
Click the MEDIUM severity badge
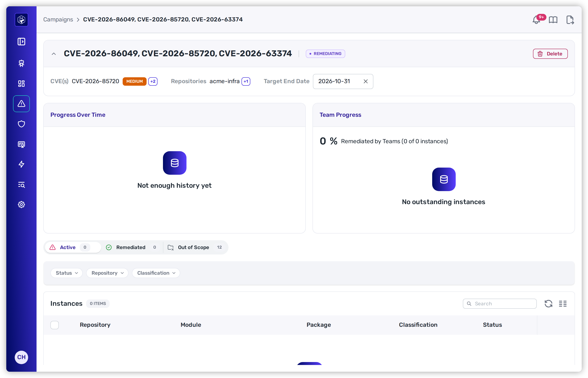coord(134,81)
